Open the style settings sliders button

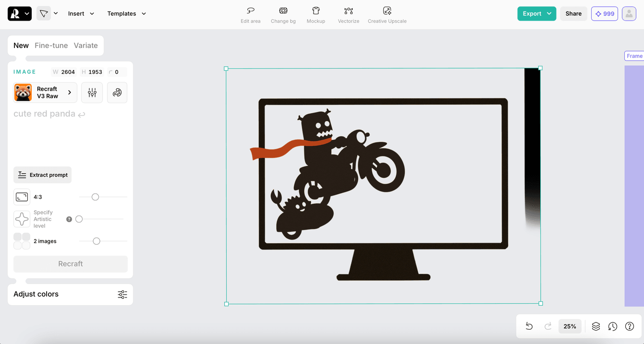(92, 93)
